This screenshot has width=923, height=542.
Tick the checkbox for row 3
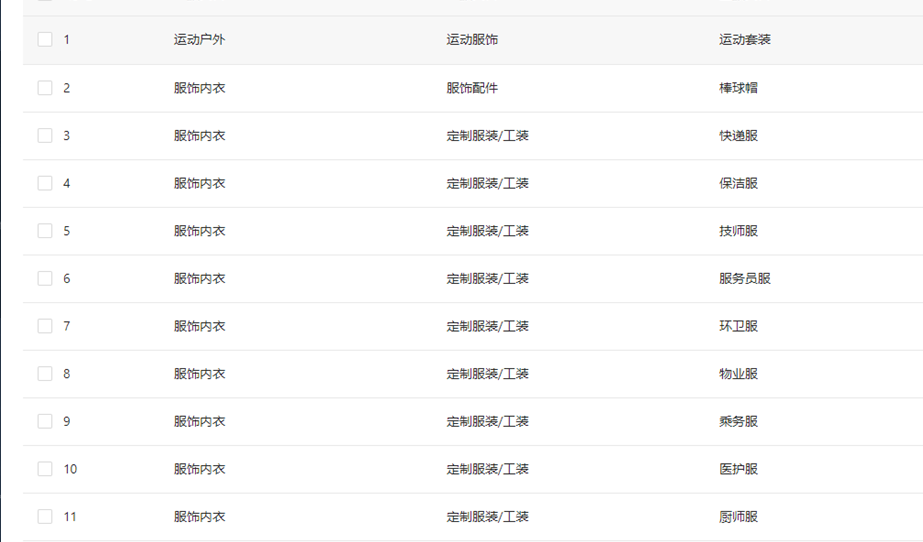pyautogui.click(x=45, y=135)
